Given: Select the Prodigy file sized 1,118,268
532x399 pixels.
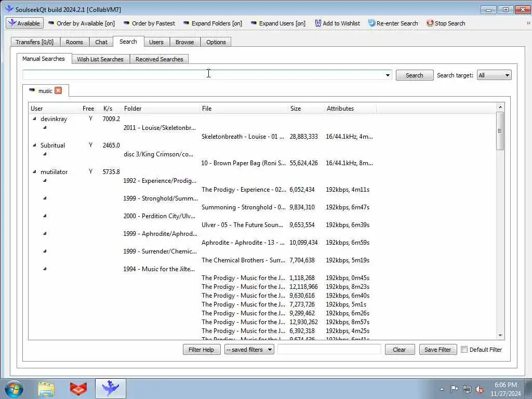Looking at the screenshot, I should point(243,277).
